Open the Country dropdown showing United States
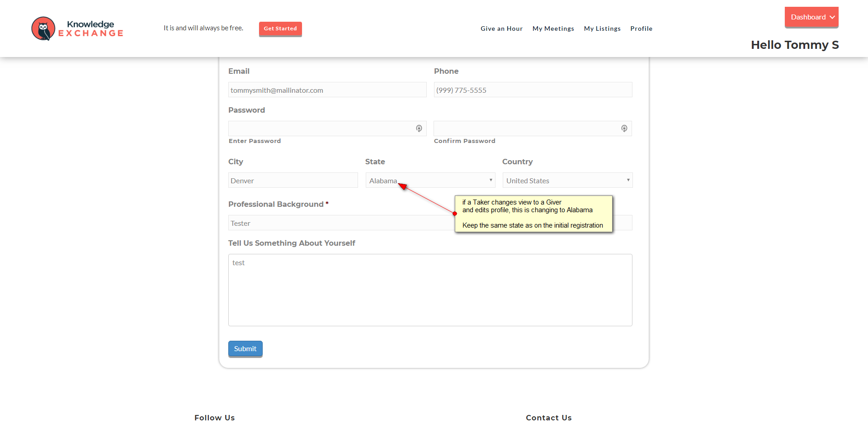This screenshot has height=424, width=868. (567, 181)
